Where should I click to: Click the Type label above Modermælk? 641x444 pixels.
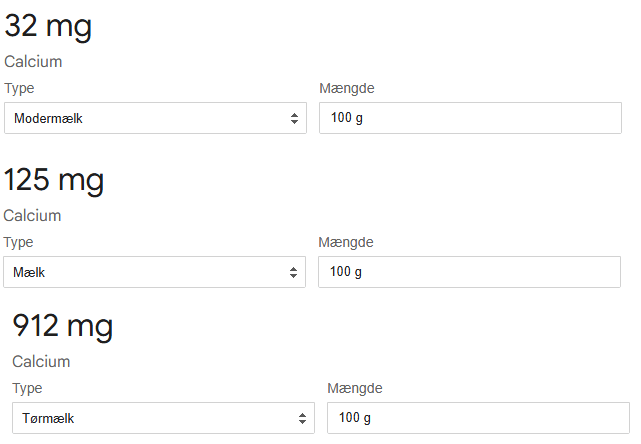[x=19, y=89]
